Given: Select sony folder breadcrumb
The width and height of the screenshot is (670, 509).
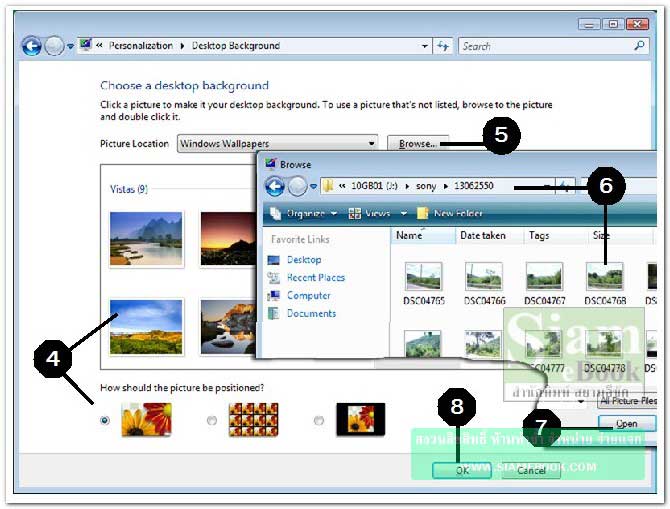Looking at the screenshot, I should [426, 186].
